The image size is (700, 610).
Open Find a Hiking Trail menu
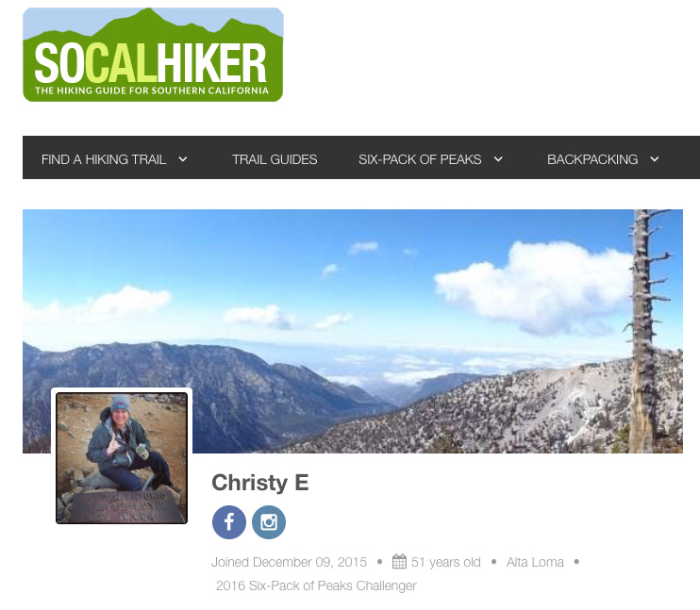pos(104,159)
